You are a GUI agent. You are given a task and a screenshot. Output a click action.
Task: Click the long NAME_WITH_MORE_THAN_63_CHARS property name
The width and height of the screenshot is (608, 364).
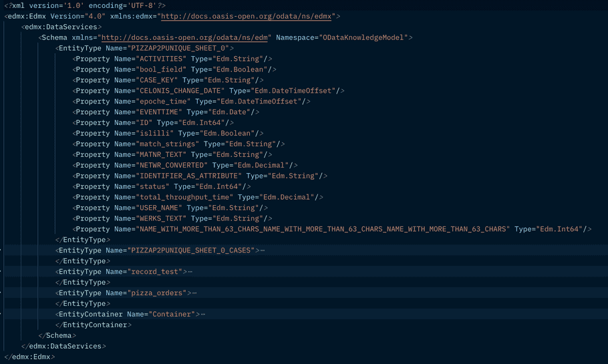pyautogui.click(x=323, y=229)
